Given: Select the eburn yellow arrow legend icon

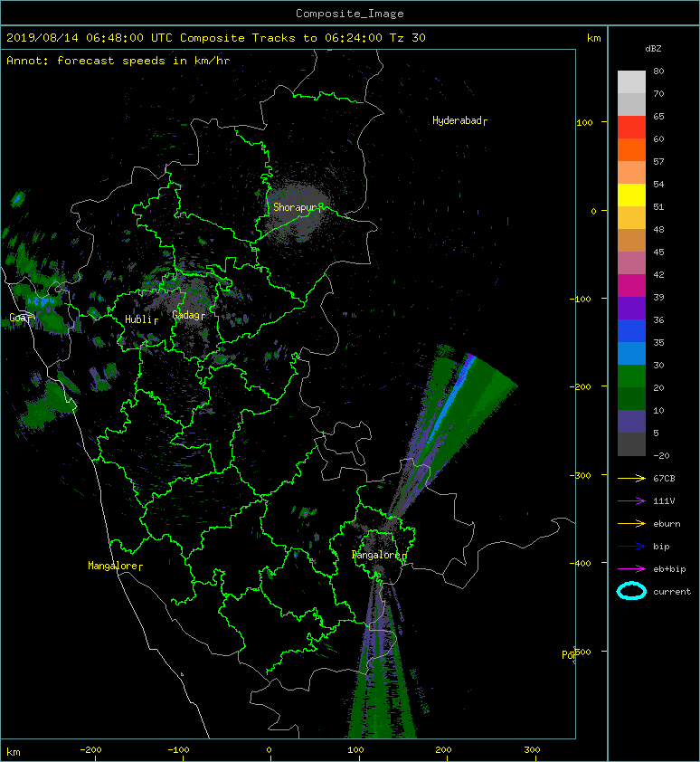Looking at the screenshot, I should 631,524.
